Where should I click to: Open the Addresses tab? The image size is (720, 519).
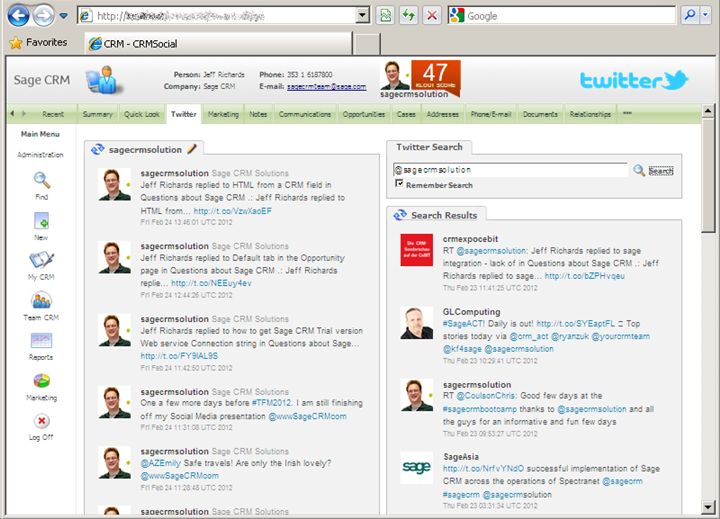coord(442,114)
